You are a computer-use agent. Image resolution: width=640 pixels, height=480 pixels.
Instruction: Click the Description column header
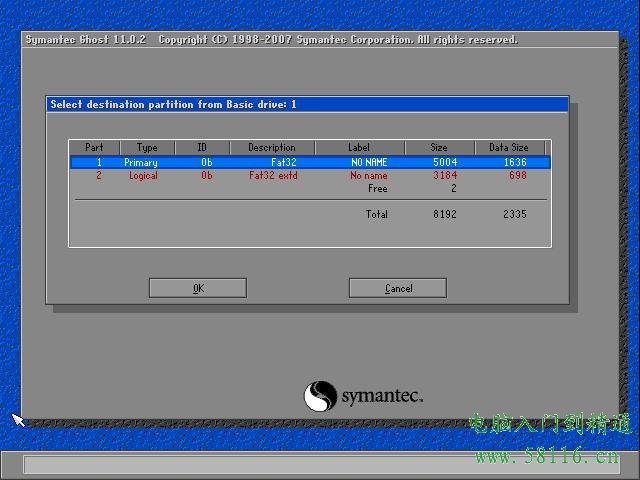[272, 148]
